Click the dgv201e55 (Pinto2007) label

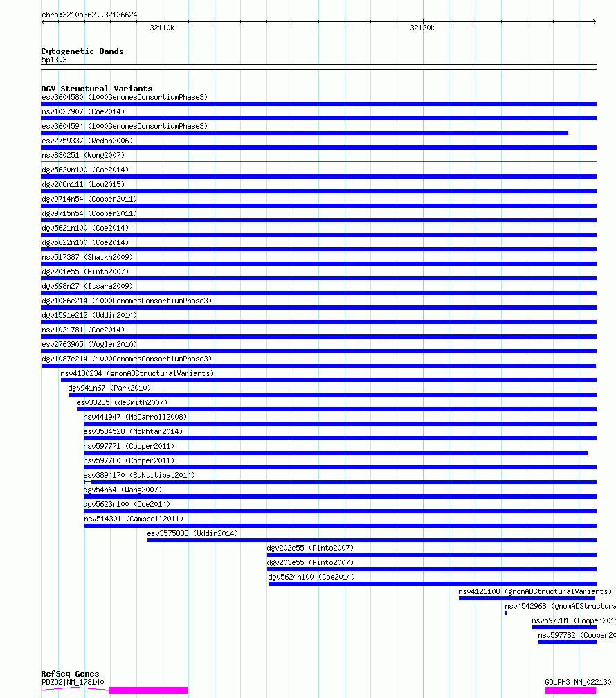85,271
